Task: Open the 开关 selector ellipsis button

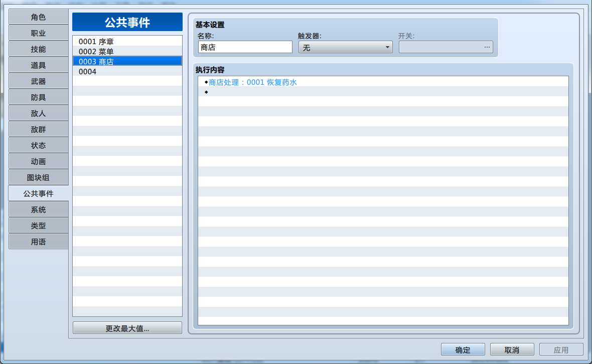Action: coord(487,47)
